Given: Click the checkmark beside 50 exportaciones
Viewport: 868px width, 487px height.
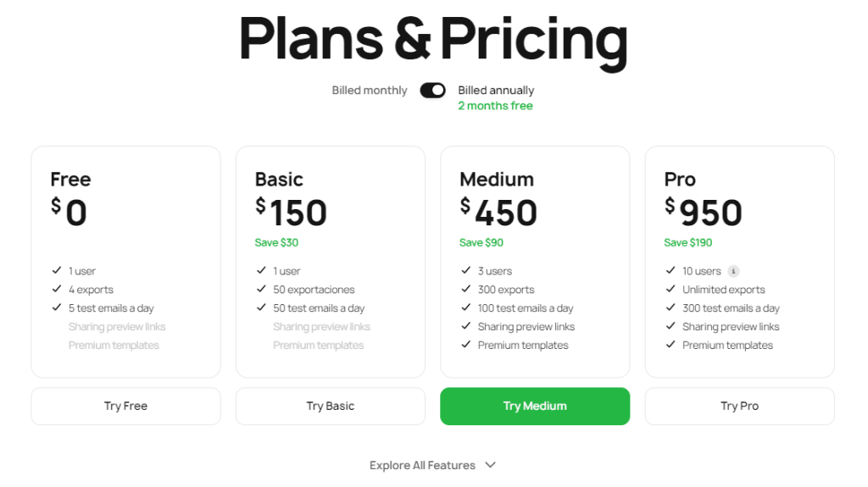Looking at the screenshot, I should click(x=261, y=289).
